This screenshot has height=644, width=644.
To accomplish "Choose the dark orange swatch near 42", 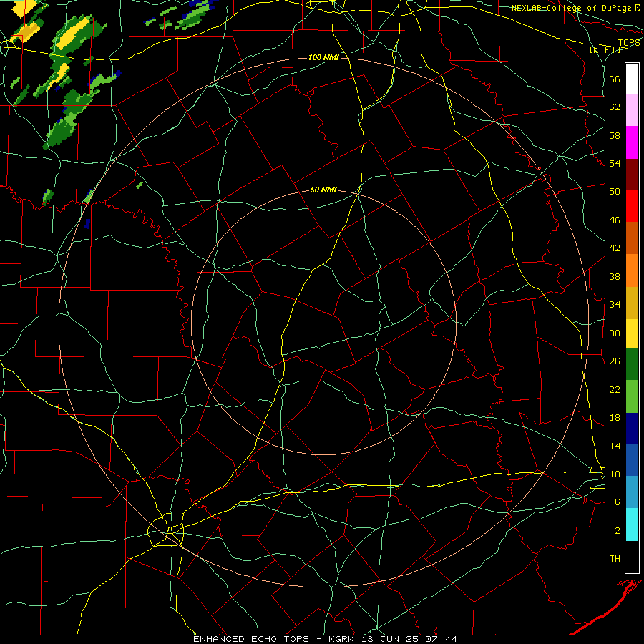I will tap(632, 238).
